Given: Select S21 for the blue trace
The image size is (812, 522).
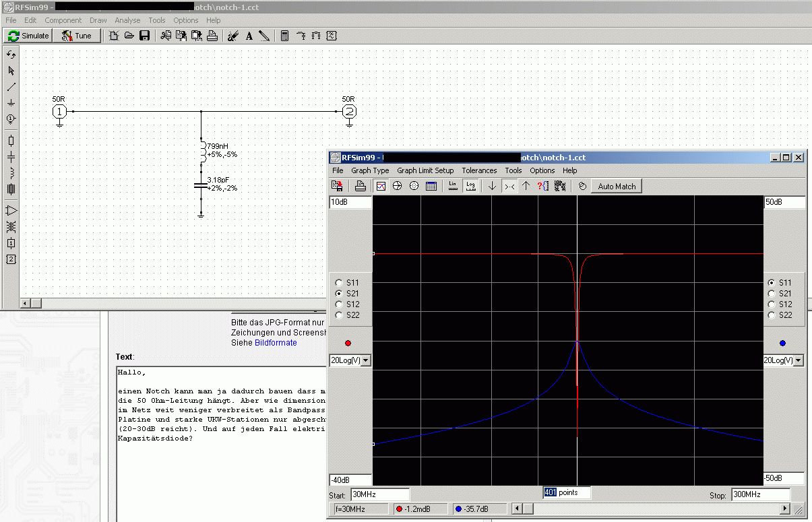Looking at the screenshot, I should [x=771, y=294].
